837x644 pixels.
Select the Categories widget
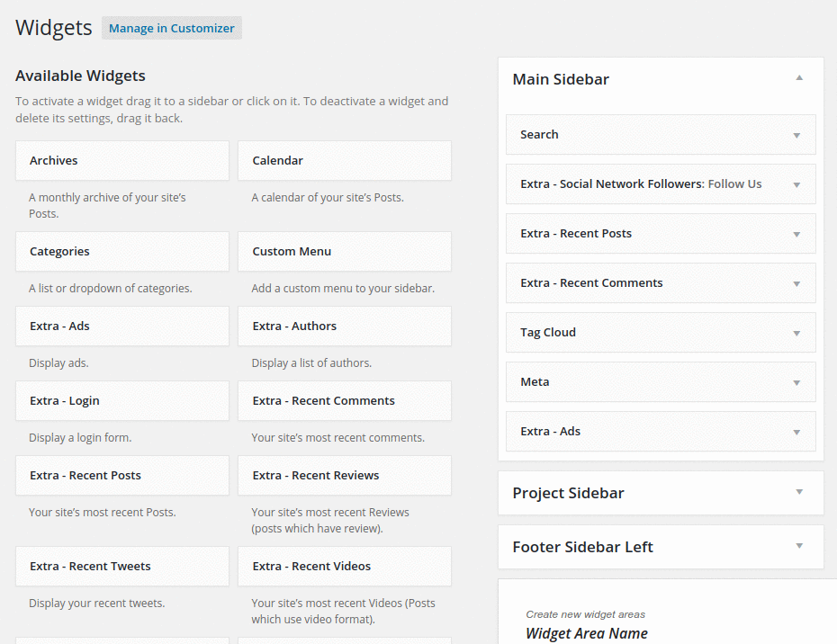point(121,251)
